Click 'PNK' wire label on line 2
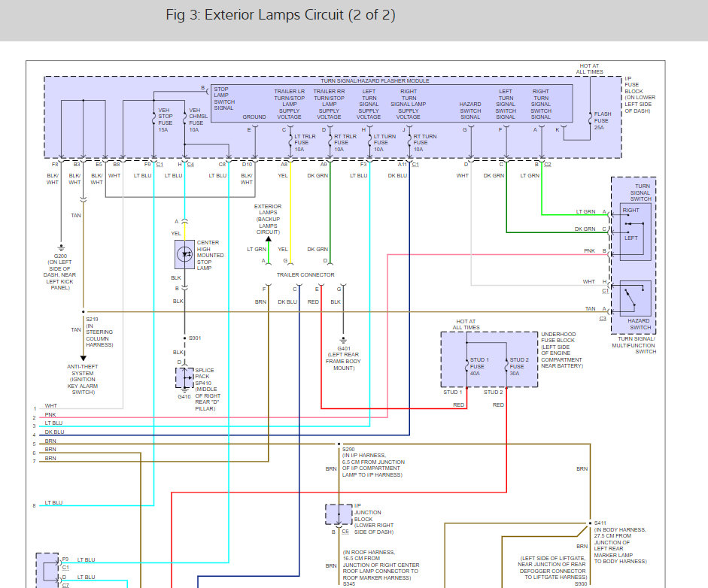The height and width of the screenshot is (588, 708). pyautogui.click(x=50, y=415)
